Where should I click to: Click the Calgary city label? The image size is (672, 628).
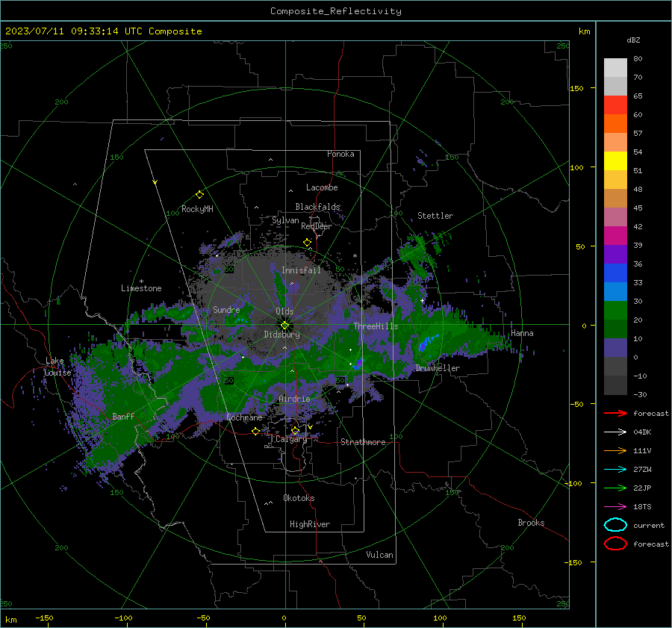[291, 439]
